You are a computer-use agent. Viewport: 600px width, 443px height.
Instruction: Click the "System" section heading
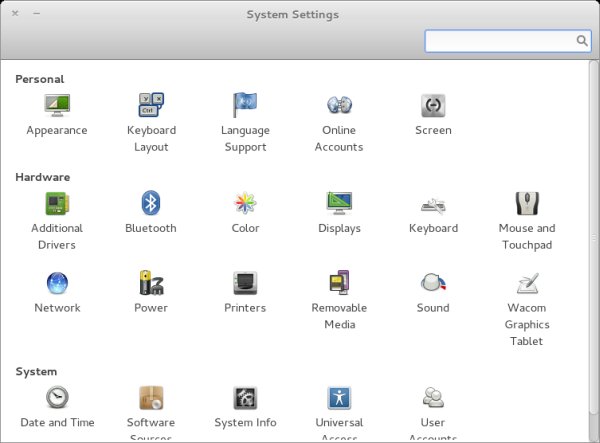pyautogui.click(x=36, y=371)
